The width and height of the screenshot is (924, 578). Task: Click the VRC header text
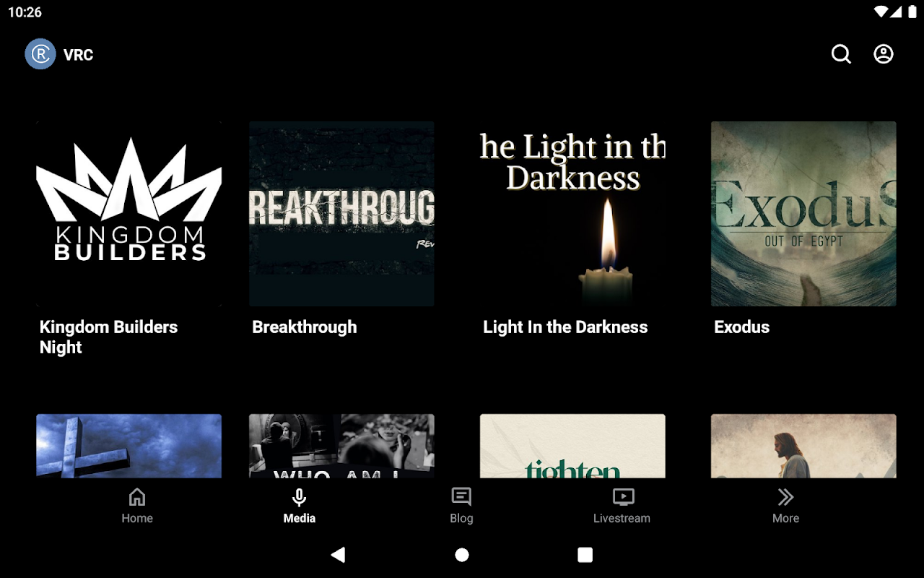pyautogui.click(x=78, y=55)
